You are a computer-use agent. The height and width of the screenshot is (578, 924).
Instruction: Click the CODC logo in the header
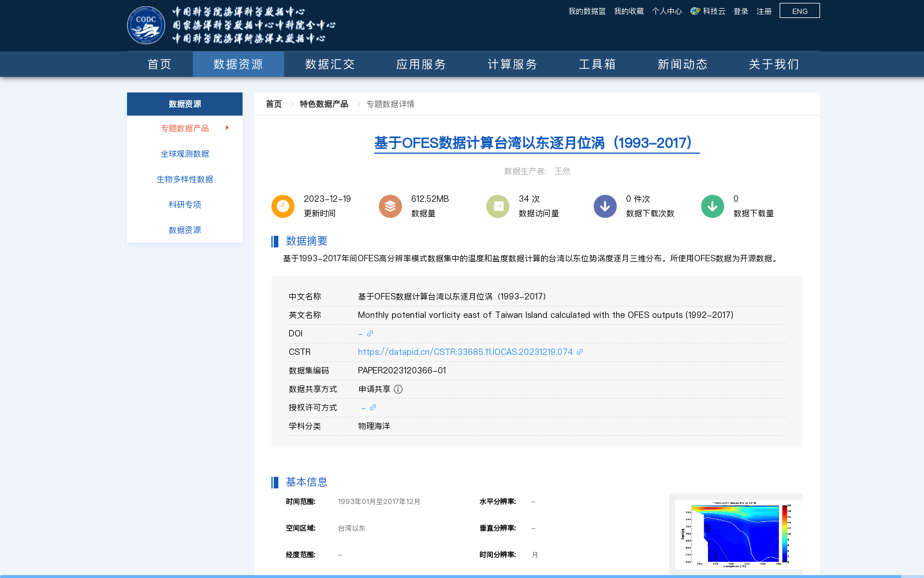(x=146, y=25)
